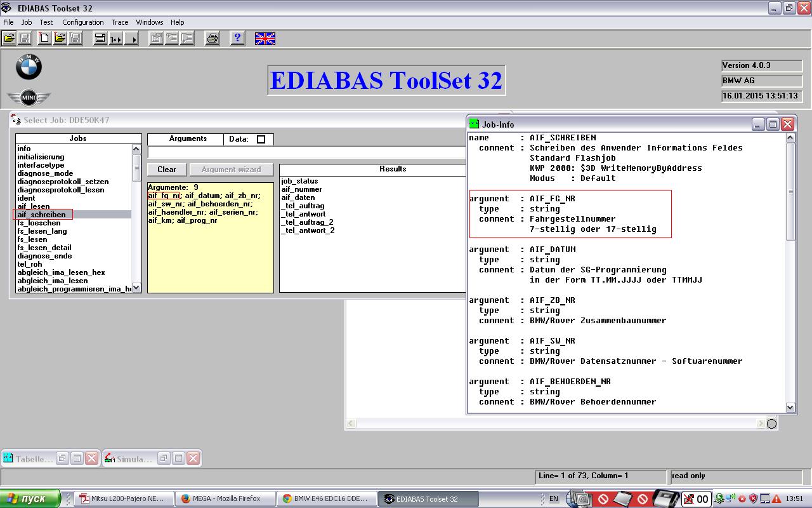This screenshot has width=812, height=508.
Task: Switch to Mitsu L200-Pajero PDF taskbar button
Action: click(124, 498)
